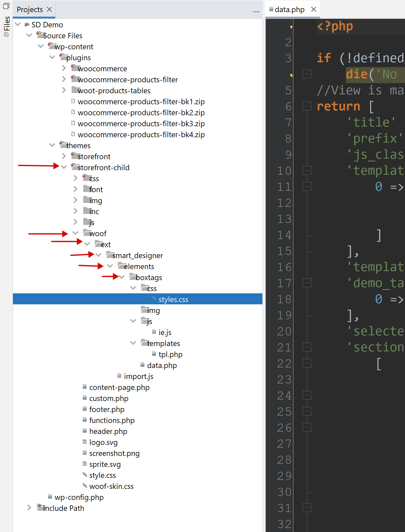Expand the storefront theme folder

click(64, 156)
